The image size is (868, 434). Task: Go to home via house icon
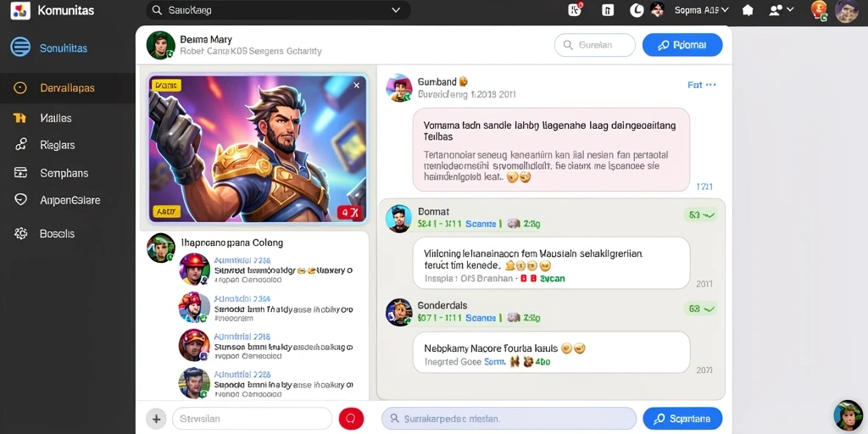[x=748, y=10]
